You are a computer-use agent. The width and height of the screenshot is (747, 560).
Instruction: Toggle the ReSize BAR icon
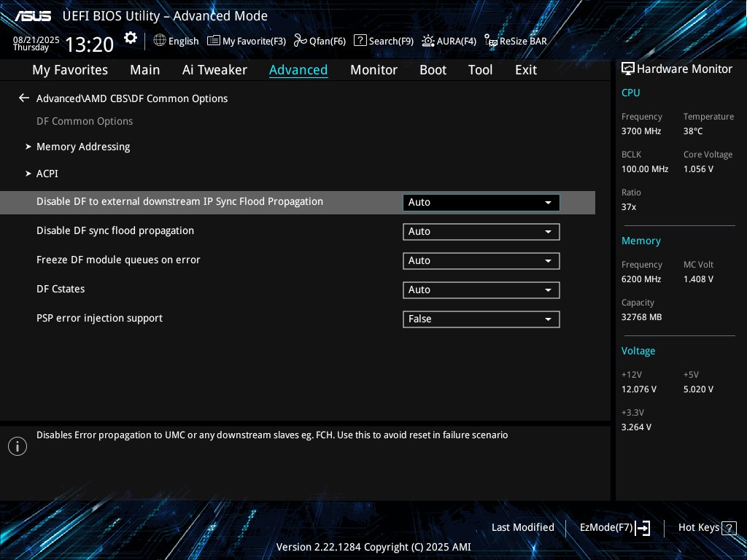coord(491,41)
